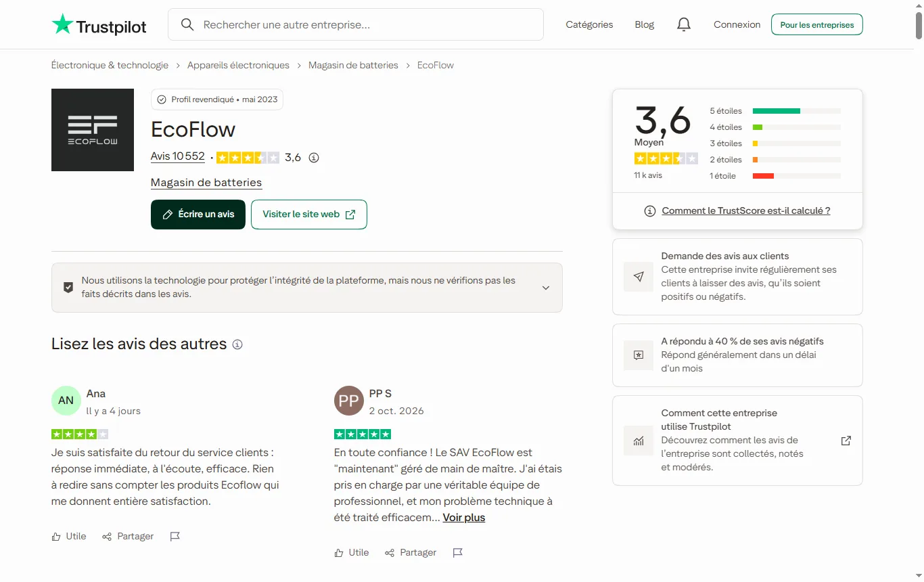Open Catégories menu
Screen dimensions: 924x582
pos(589,24)
